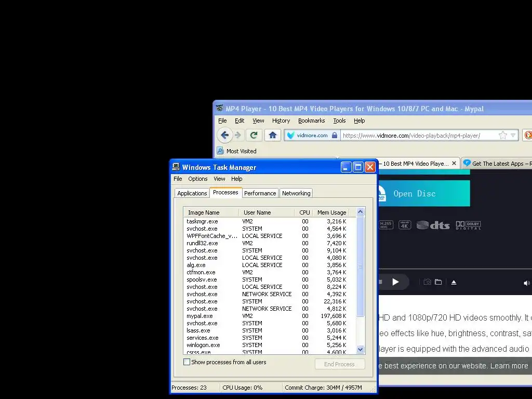Open Task Manager Help menu
The width and height of the screenshot is (532, 399).
(236, 179)
